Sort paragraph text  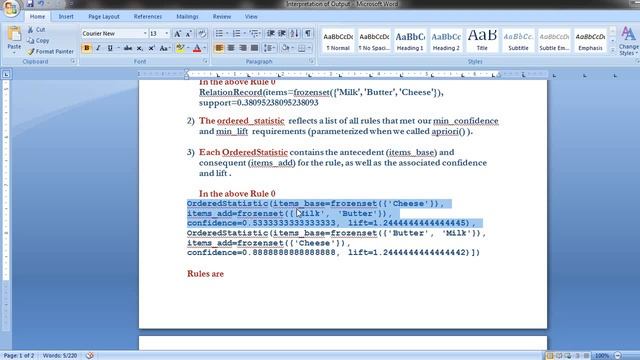(x=295, y=33)
